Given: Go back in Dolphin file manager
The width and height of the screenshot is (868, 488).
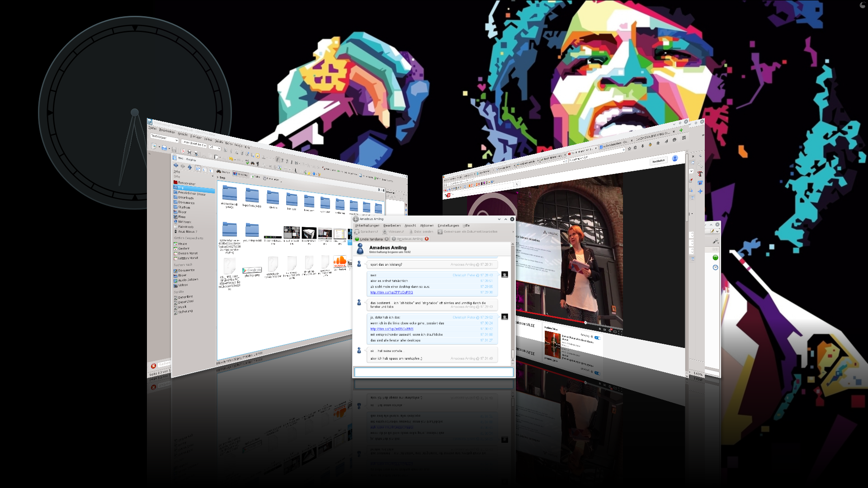Looking at the screenshot, I should point(176,165).
